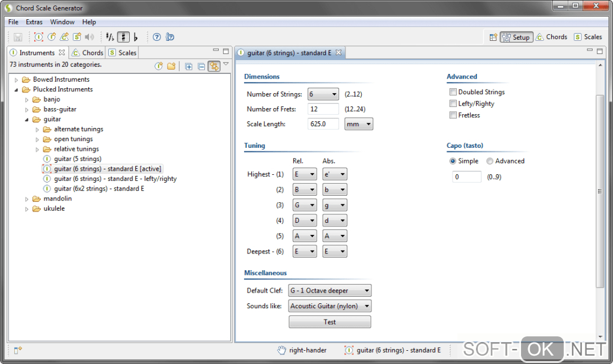Screen dimensions: 613x364
Task: Click the Test sound button
Action: pyautogui.click(x=330, y=322)
